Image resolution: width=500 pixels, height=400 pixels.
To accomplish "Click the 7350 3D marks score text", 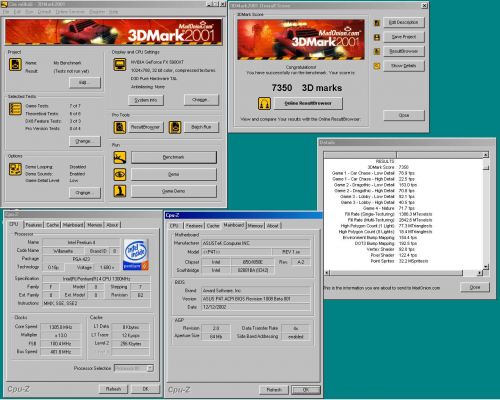I will coord(307,88).
